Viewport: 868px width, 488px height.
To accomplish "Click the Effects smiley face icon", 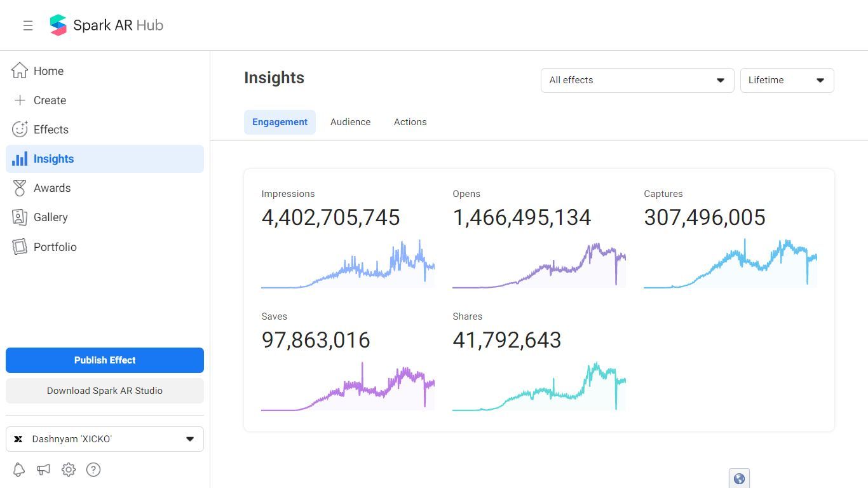I will 20,129.
